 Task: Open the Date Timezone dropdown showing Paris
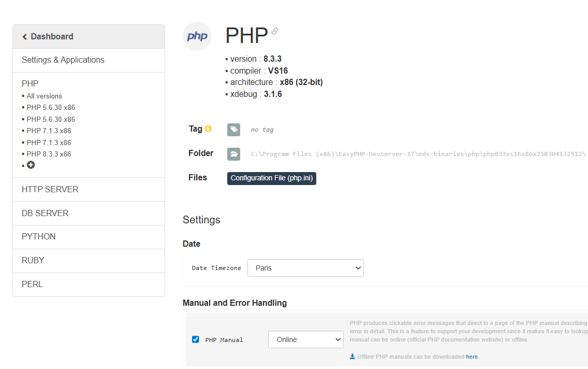pos(305,268)
